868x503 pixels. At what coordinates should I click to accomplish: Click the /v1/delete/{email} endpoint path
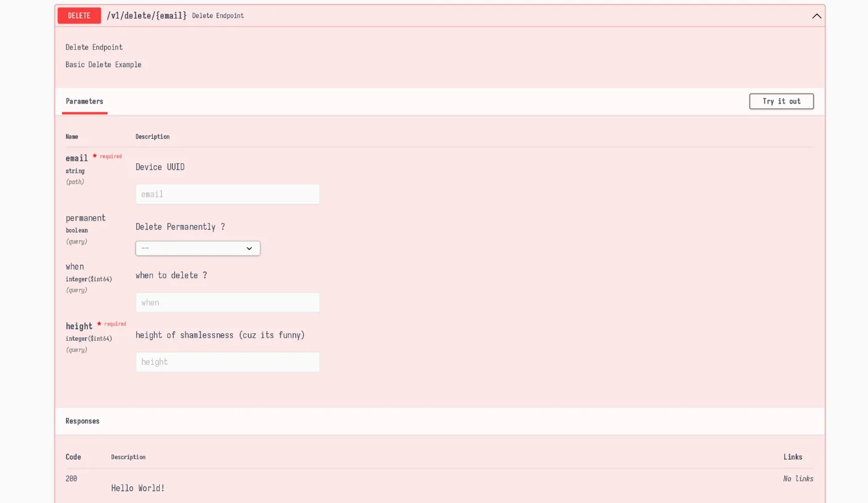click(147, 15)
